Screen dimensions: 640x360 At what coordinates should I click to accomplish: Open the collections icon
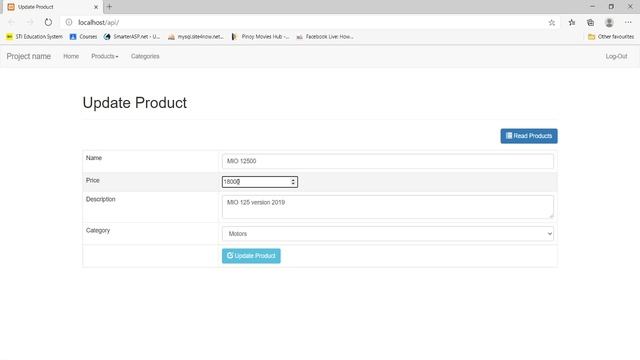[590, 22]
